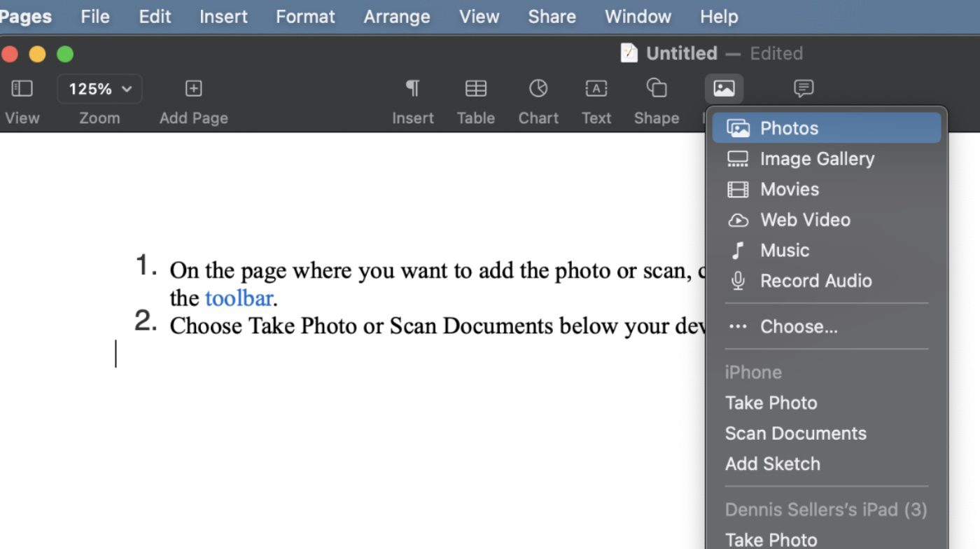Open the Choose... file option
This screenshot has width=980, height=549.
(799, 326)
